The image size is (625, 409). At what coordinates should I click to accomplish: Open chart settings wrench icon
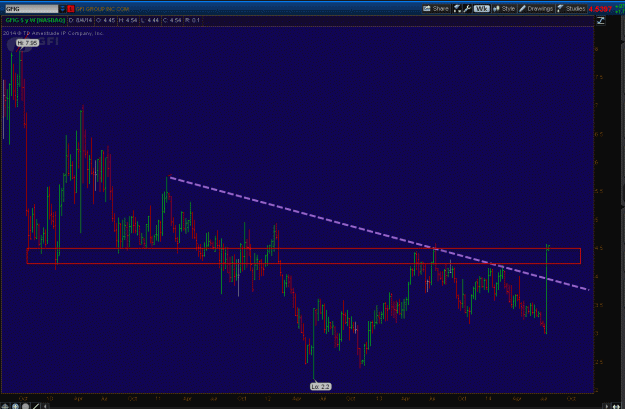[x=467, y=8]
